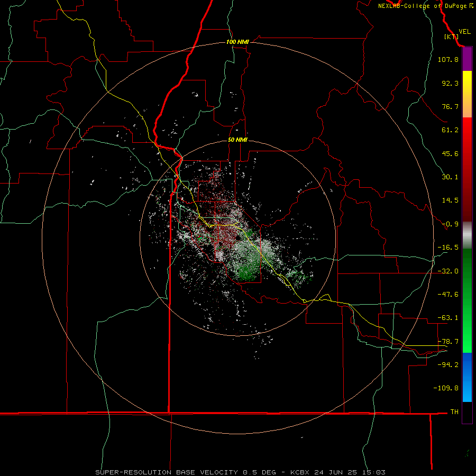Click the 76.7 scale value
This screenshot has width=476, height=476.
(450, 106)
